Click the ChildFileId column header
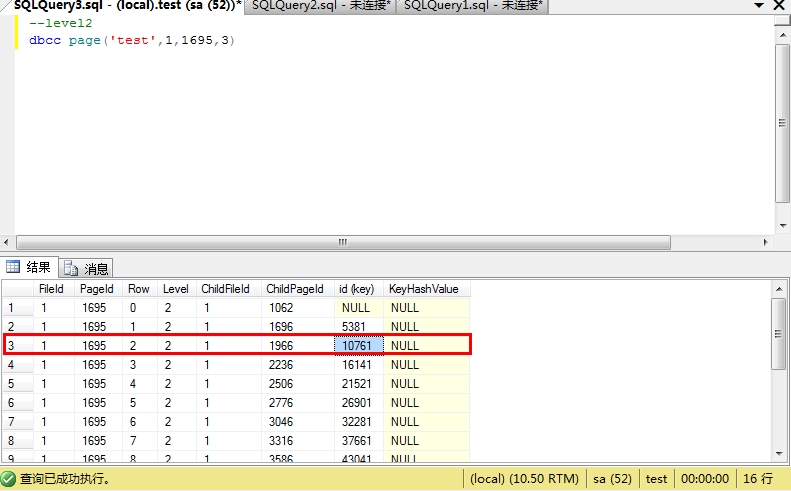This screenshot has height=491, width=791. click(x=229, y=289)
